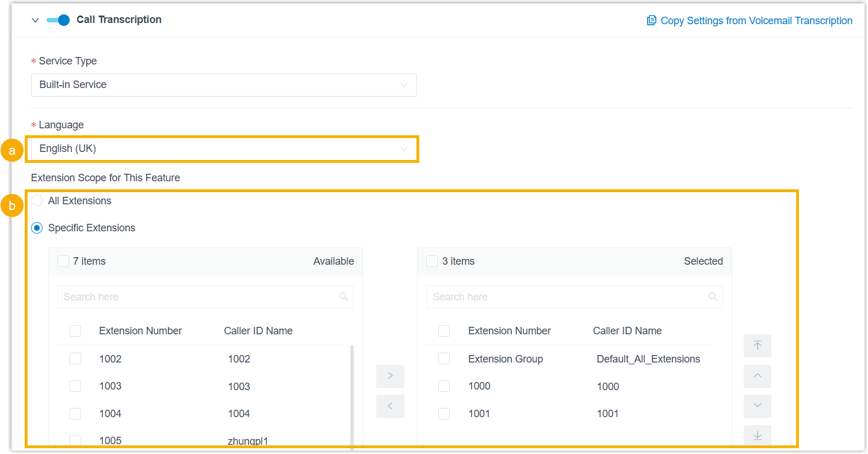Click the move-to-top arrow button
The width and height of the screenshot is (868, 454).
click(758, 346)
